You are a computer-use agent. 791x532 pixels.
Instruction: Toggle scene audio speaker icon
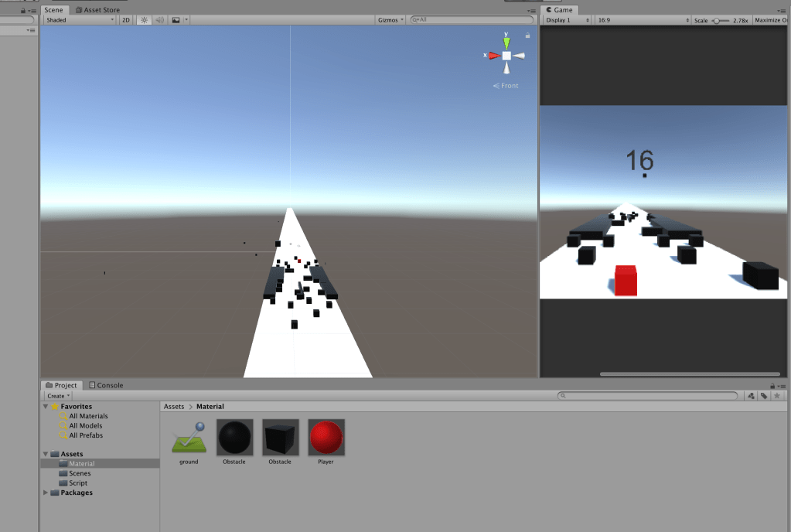(x=159, y=20)
